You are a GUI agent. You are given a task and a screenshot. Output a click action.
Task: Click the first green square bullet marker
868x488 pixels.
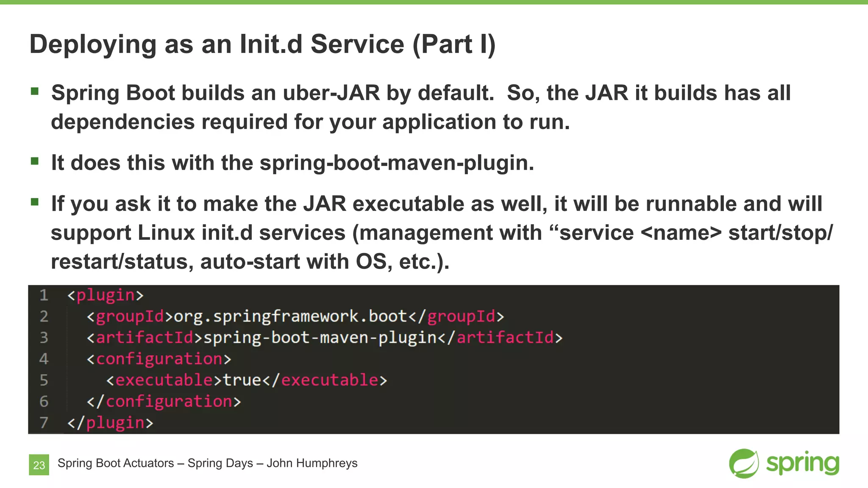pos(35,91)
